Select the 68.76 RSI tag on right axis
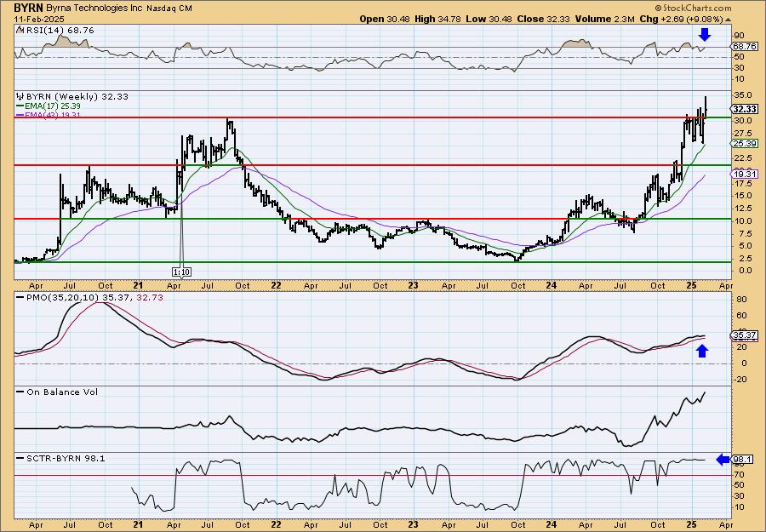Viewport: 766px width, 532px height. 745,47
